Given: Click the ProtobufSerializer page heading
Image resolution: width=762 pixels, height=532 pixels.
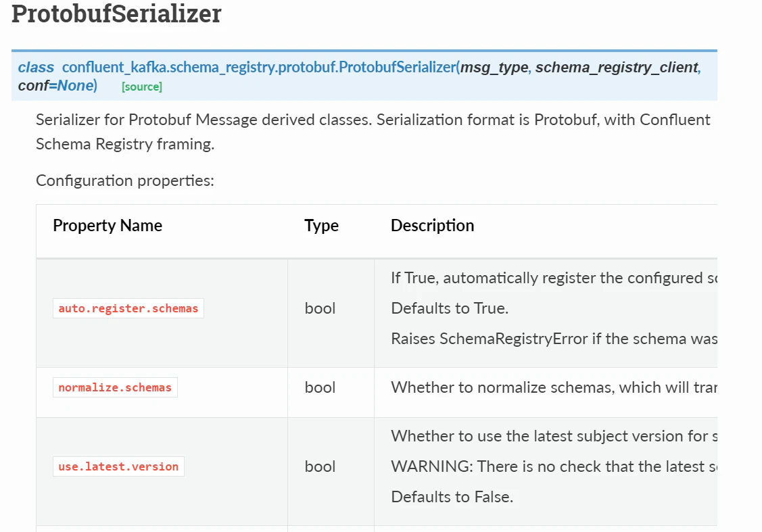Looking at the screenshot, I should 116,14.
